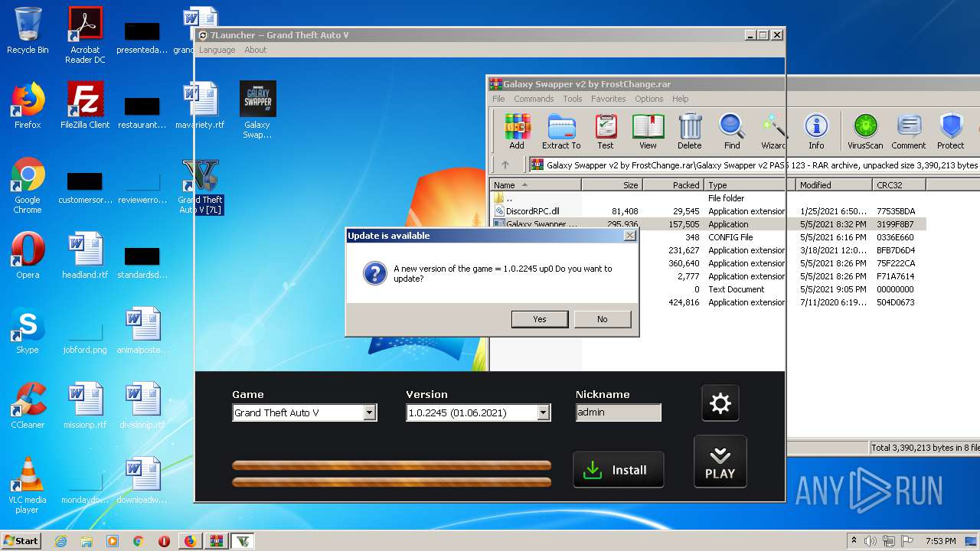Click the Nickname input field
Image resolution: width=980 pixels, height=551 pixels.
[x=619, y=412]
